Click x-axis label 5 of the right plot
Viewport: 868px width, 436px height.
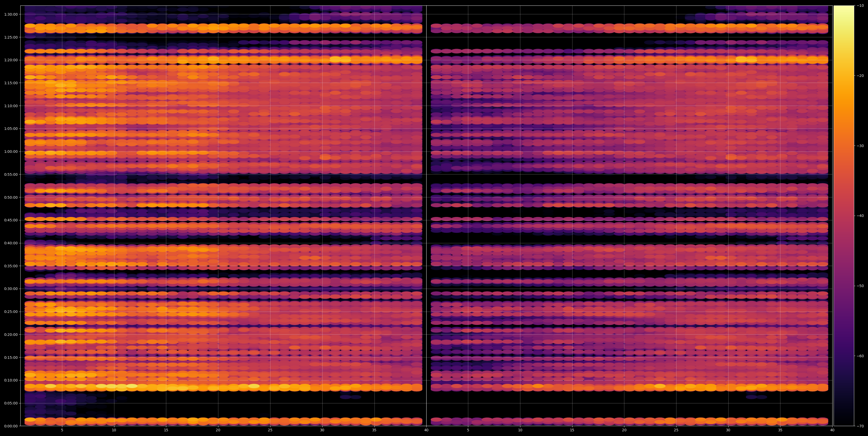(468, 430)
